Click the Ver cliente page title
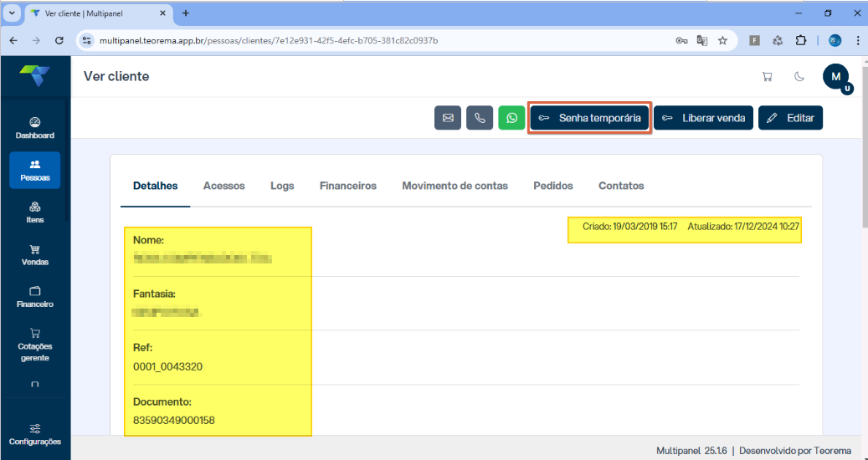 tap(116, 76)
